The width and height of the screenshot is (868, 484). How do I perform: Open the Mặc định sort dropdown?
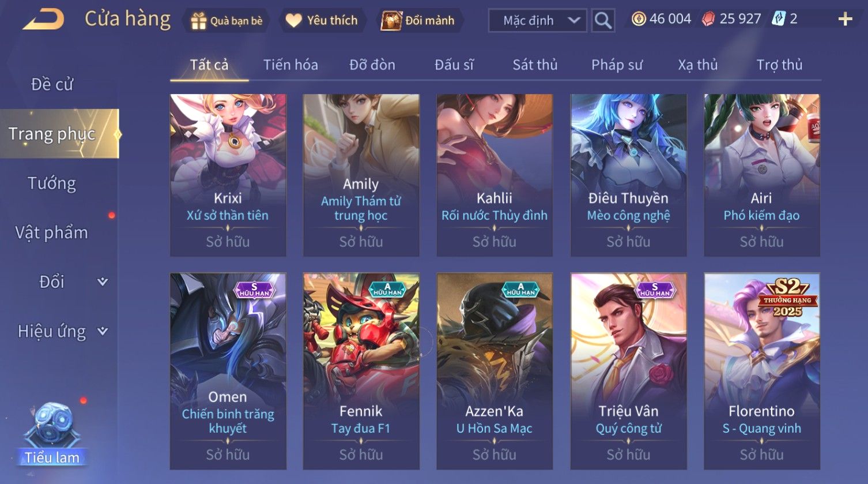[537, 21]
